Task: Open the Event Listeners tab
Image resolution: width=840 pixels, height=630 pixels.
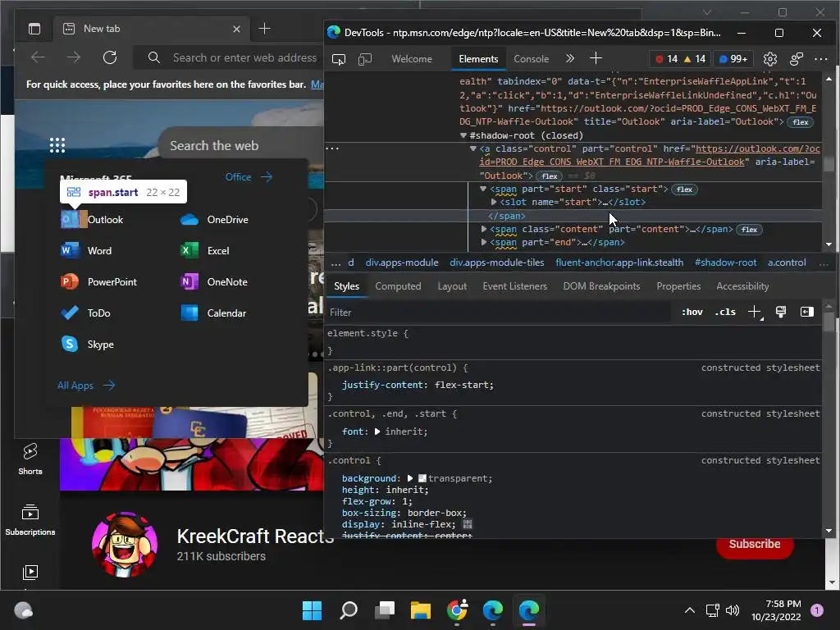Action: 515,286
